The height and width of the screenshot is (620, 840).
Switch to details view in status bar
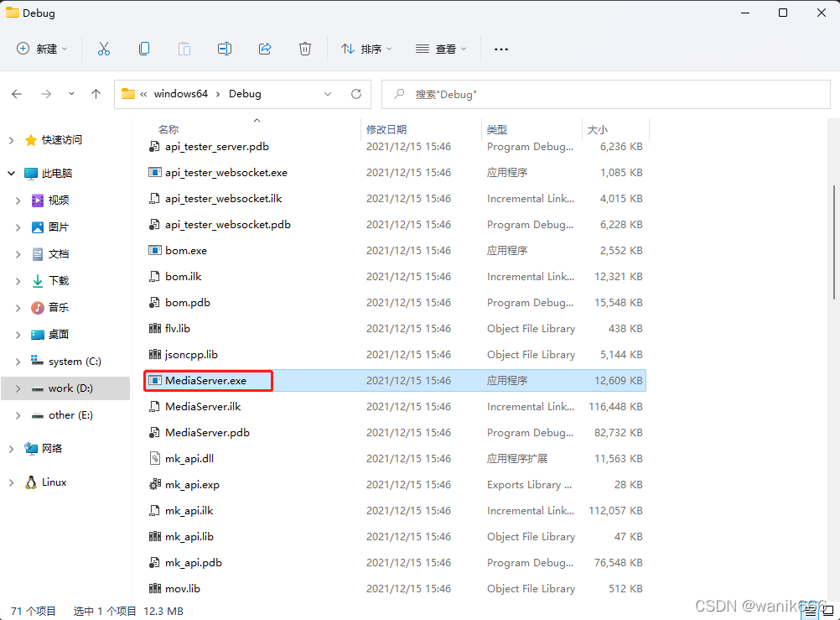811,610
